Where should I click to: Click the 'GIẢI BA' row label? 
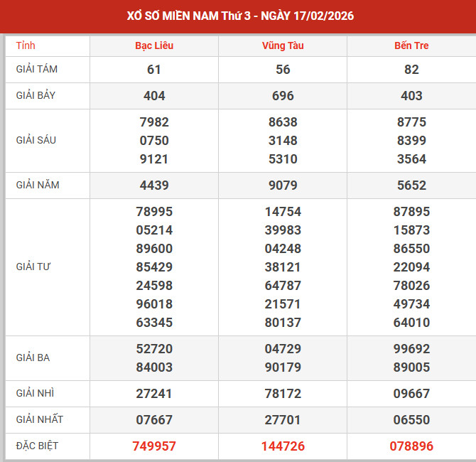pos(33,358)
